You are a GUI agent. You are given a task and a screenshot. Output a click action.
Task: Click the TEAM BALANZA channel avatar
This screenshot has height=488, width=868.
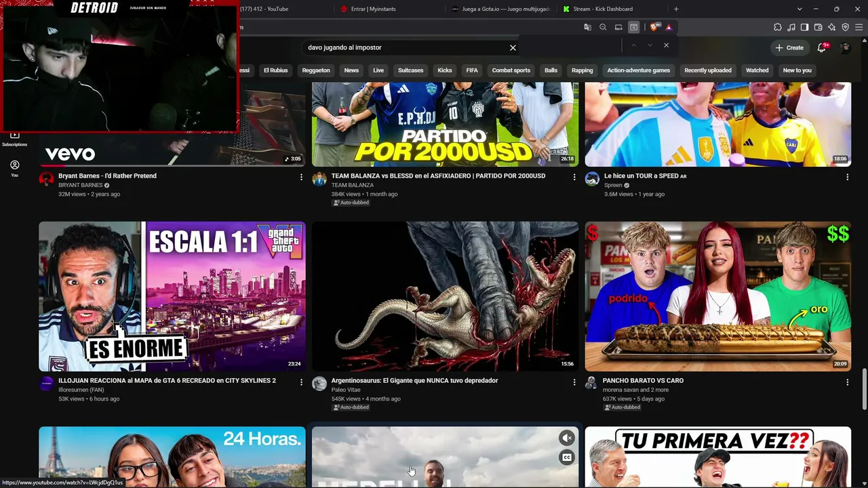[319, 179]
